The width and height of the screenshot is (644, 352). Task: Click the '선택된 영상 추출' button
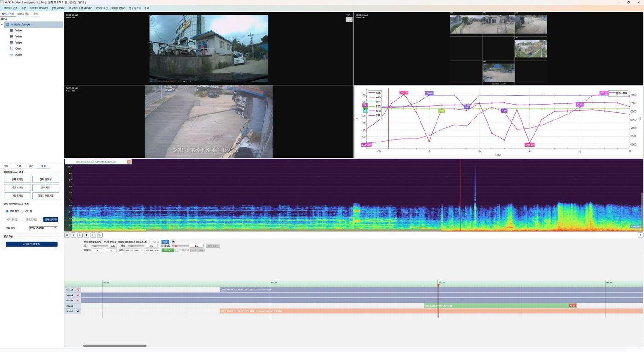(31, 244)
